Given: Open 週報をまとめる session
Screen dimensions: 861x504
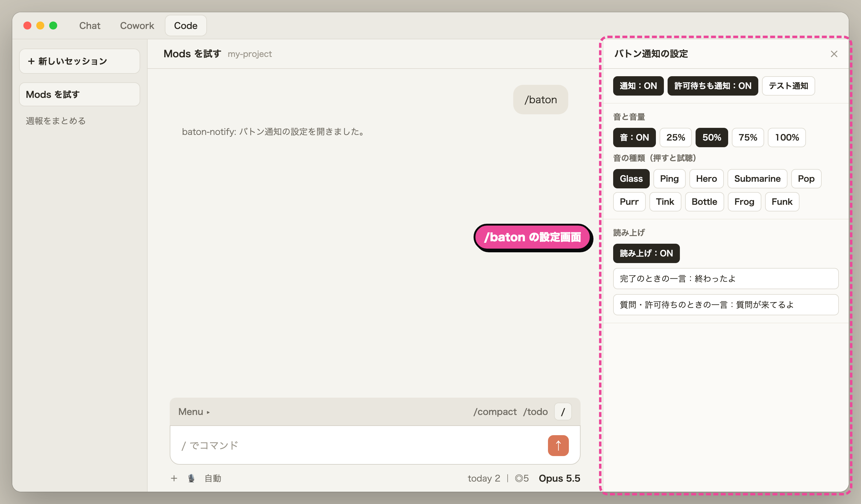Looking at the screenshot, I should coord(56,120).
